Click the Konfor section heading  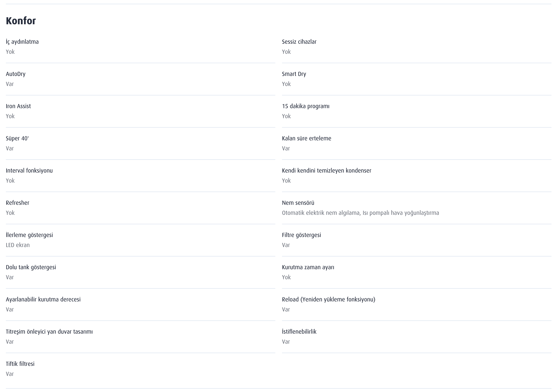pos(21,21)
